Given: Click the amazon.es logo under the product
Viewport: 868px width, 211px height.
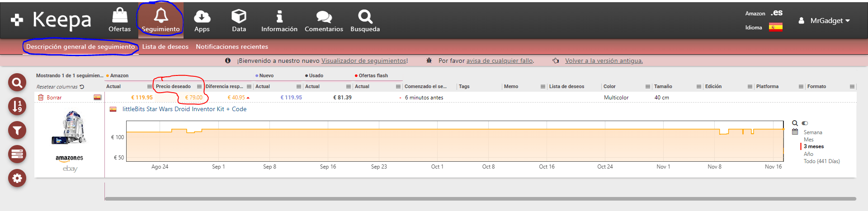Looking at the screenshot, I should click(x=69, y=158).
